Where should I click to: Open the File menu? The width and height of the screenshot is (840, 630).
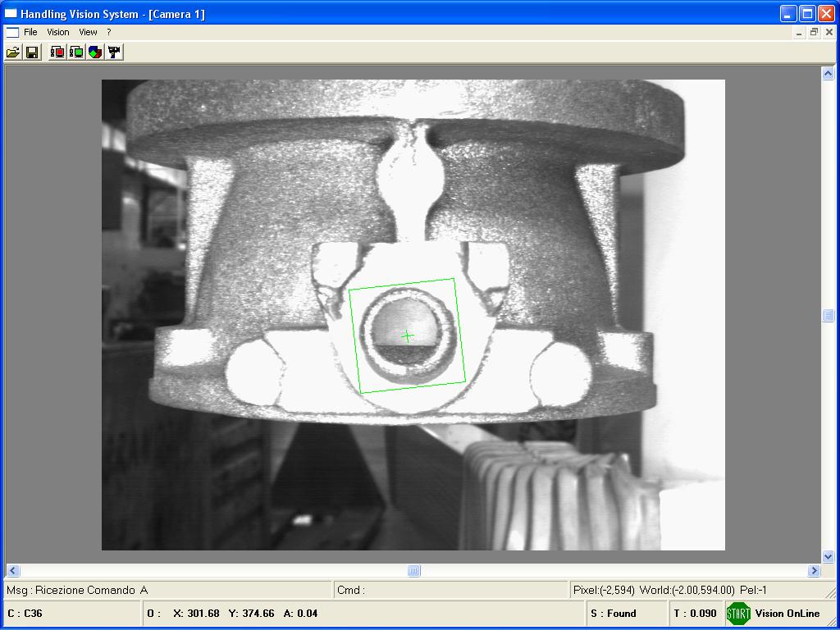(x=30, y=32)
